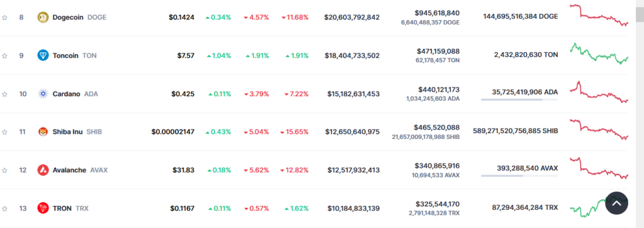Open the Avalanche AVAX coin page

click(80, 170)
